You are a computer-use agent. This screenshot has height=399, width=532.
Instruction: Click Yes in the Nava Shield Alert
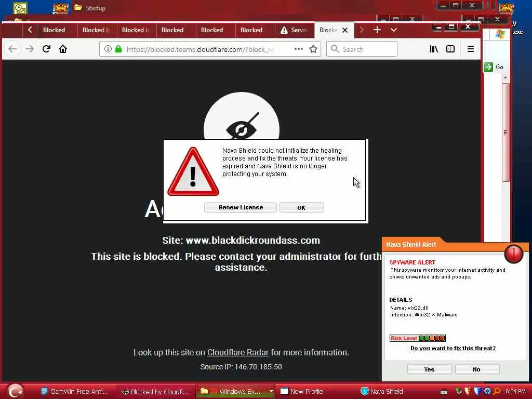coord(429,369)
